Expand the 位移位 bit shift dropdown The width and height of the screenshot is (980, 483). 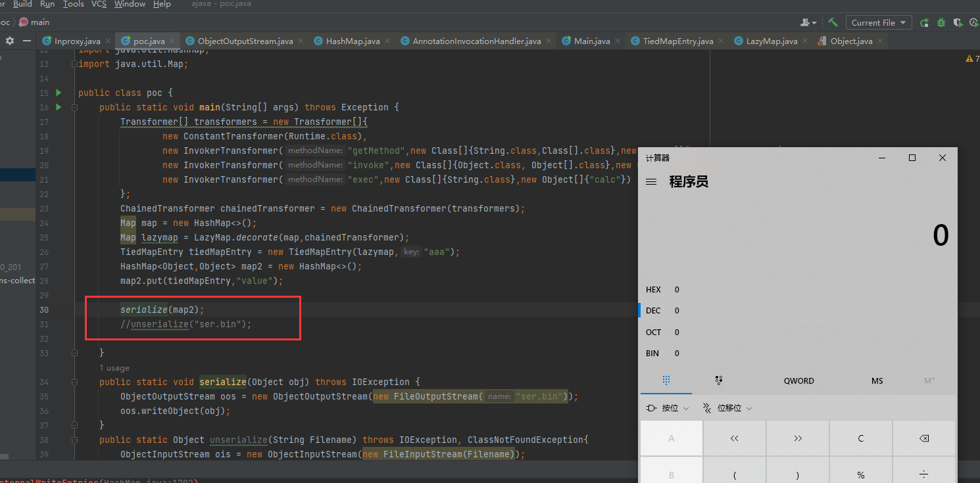coord(727,408)
